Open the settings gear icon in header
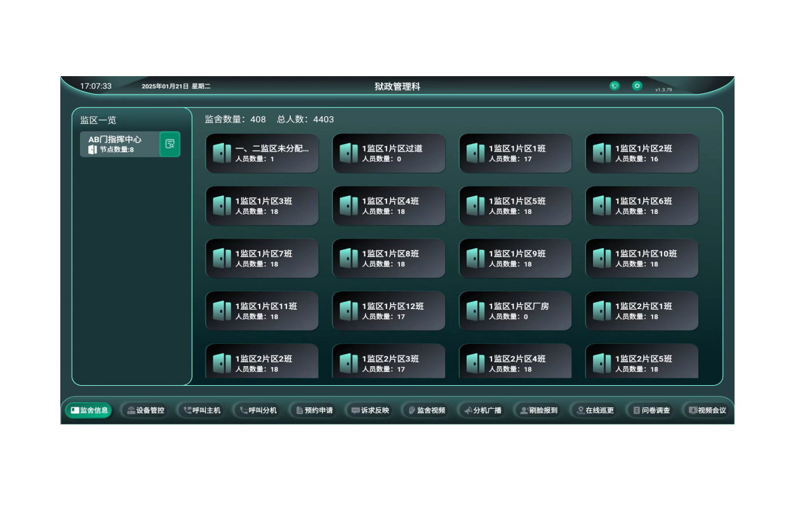Screen dimensions: 812x507 (x=637, y=86)
